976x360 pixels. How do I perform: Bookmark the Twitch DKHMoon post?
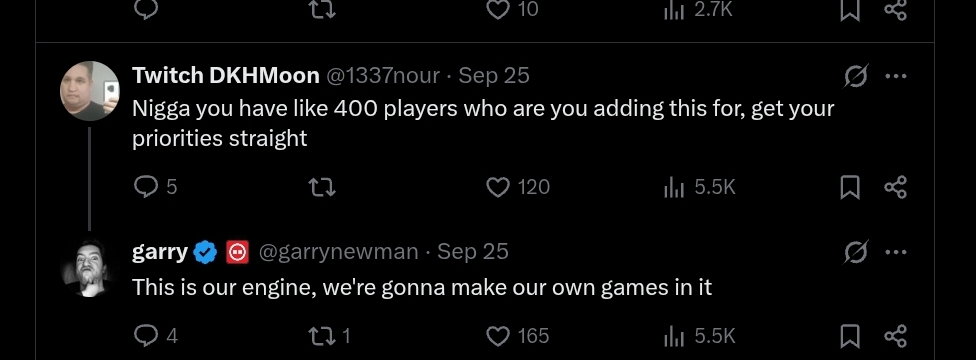coord(850,187)
